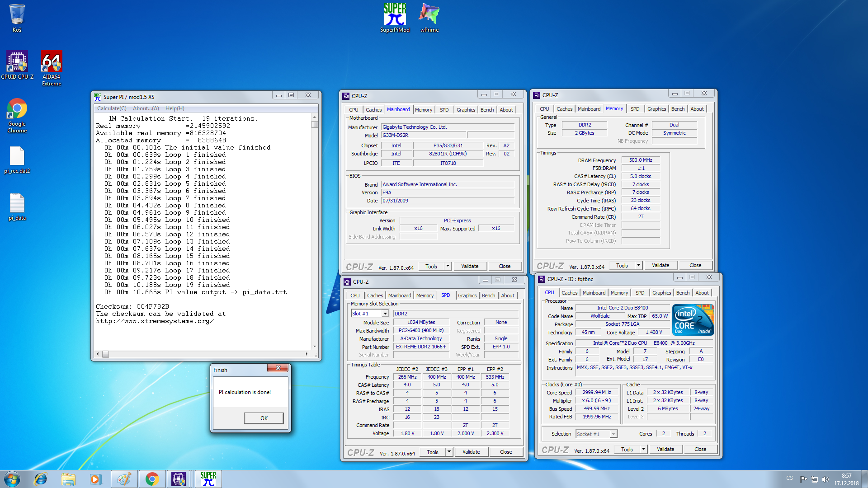Expand Slot #1 memory slot dropdown

(385, 314)
